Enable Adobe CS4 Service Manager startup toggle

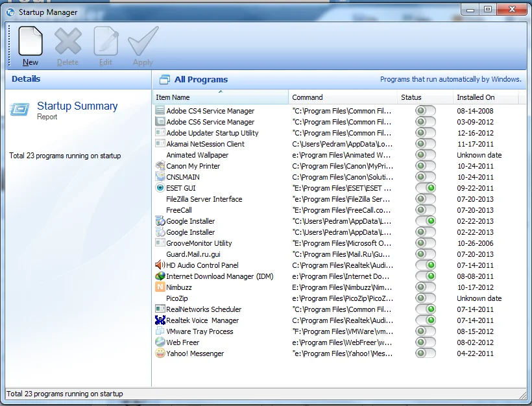(426, 110)
